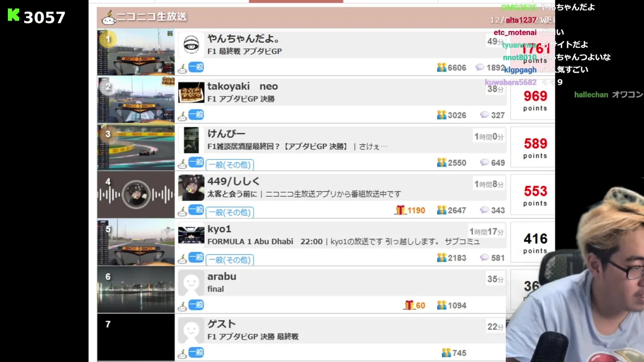Click viewers icon beside 1094

442,305
